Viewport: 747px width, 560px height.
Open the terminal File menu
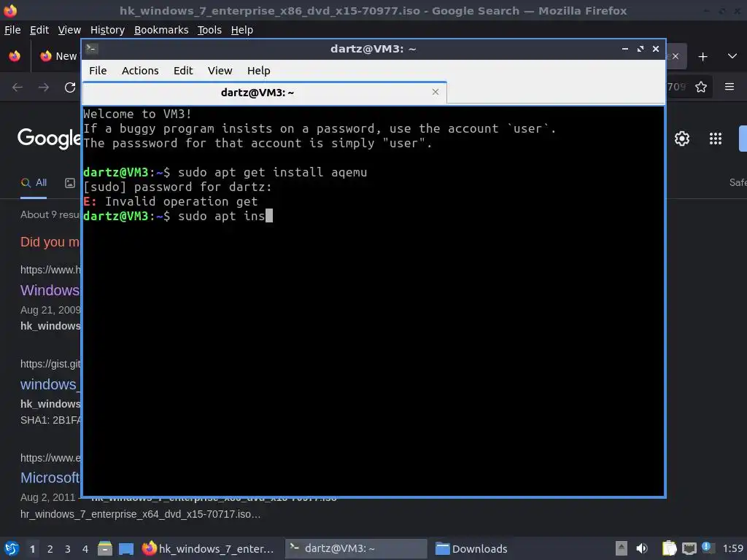[98, 71]
